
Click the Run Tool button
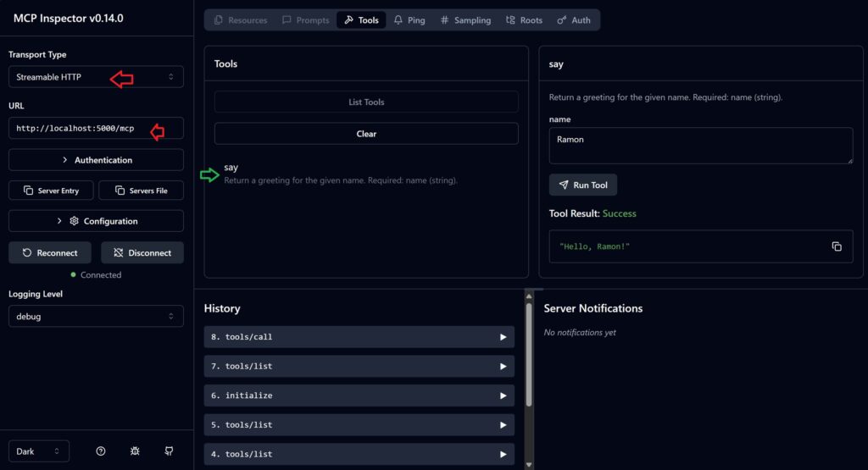[583, 185]
